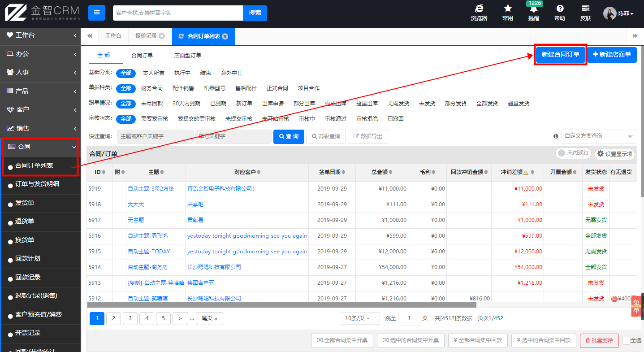Click the 新建合同订单 button
This screenshot has width=644, height=352.
pyautogui.click(x=560, y=54)
